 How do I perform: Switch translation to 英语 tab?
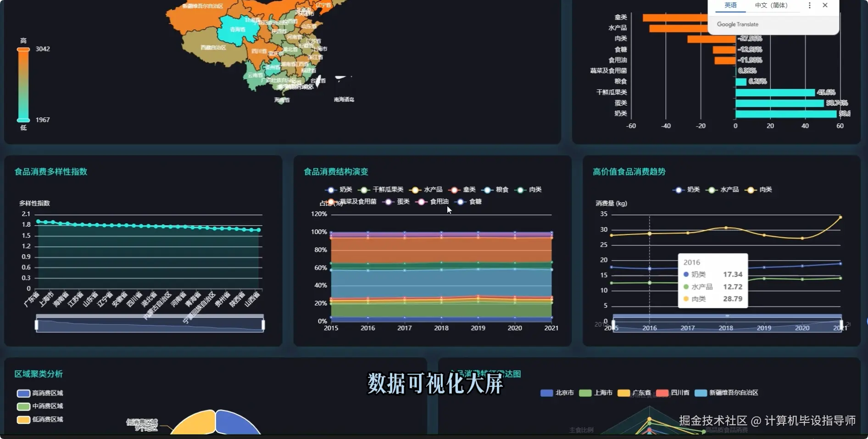[x=730, y=6]
